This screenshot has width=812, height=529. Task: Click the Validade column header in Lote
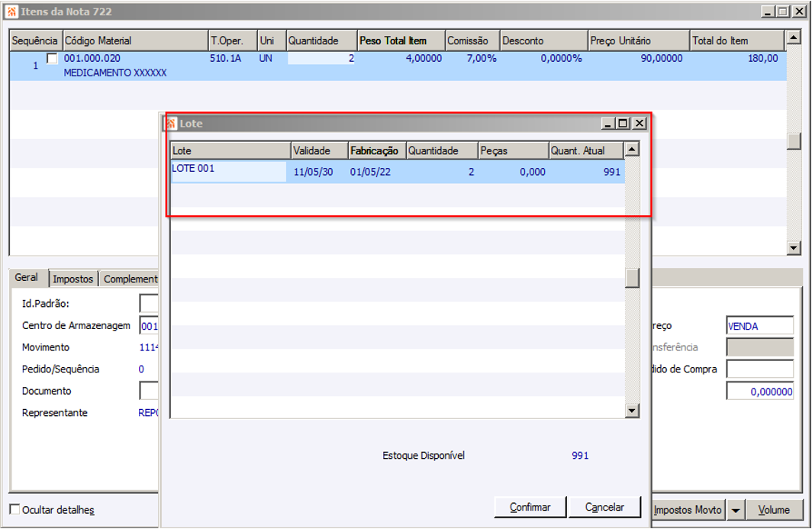pos(319,151)
